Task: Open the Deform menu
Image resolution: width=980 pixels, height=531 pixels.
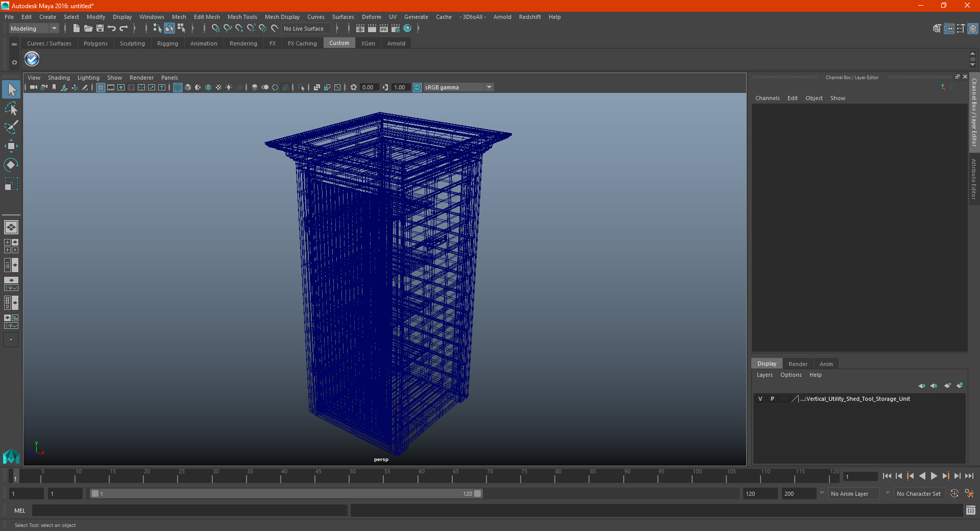Action: [x=371, y=17]
